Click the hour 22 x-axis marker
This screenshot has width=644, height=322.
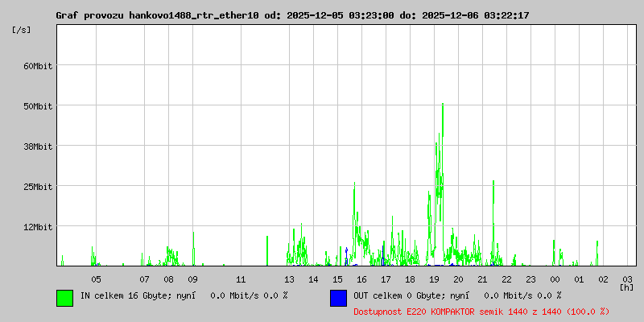pos(506,279)
